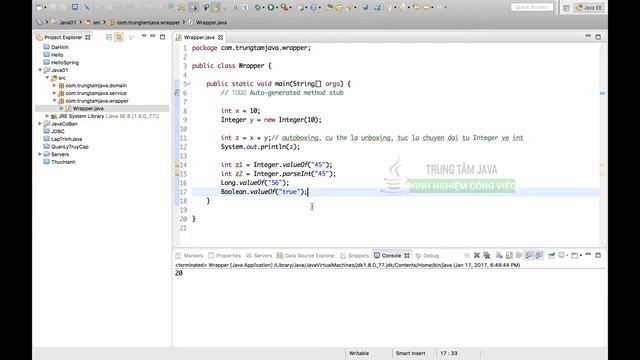Click the wrench icon in main toolbar
The image size is (640, 360).
click(87, 7)
